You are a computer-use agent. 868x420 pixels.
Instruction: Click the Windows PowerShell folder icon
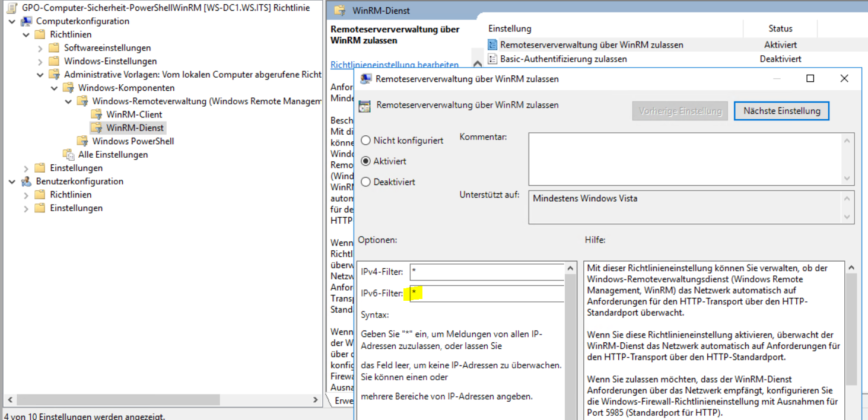(x=82, y=141)
